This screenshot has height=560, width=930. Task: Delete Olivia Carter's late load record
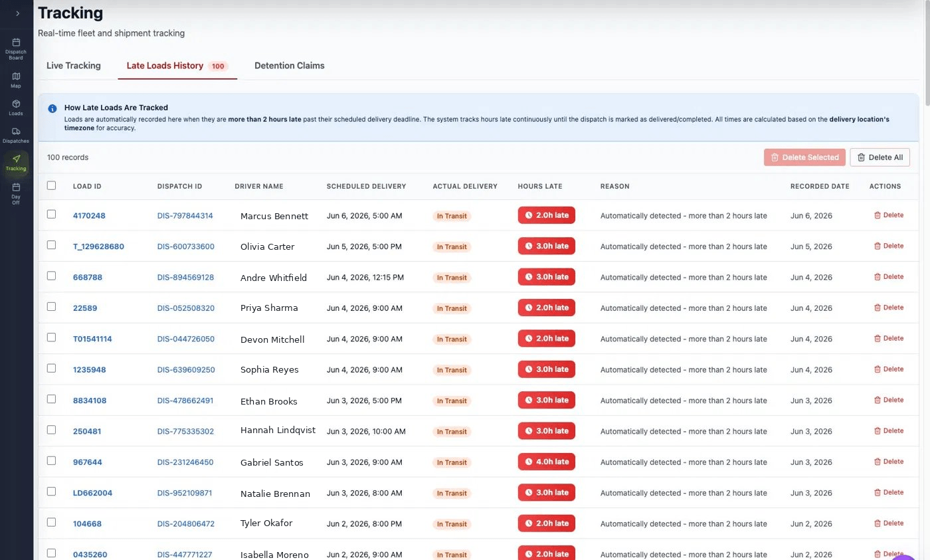[889, 246]
